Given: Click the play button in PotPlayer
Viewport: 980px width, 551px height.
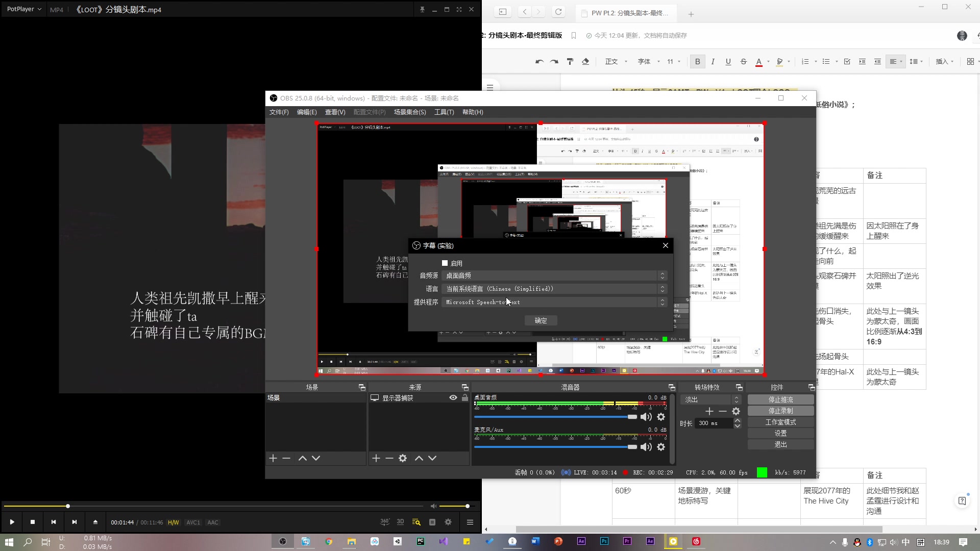Looking at the screenshot, I should click(x=12, y=522).
